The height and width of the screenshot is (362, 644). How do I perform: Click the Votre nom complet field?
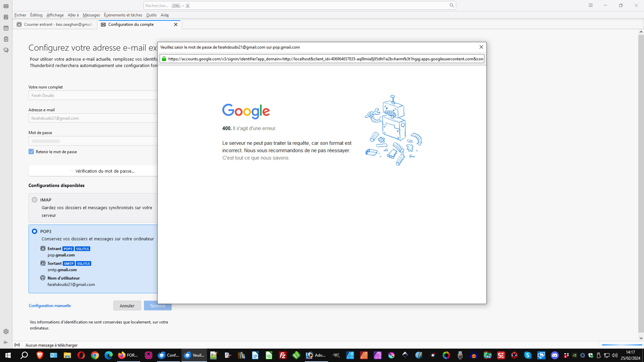click(x=93, y=96)
